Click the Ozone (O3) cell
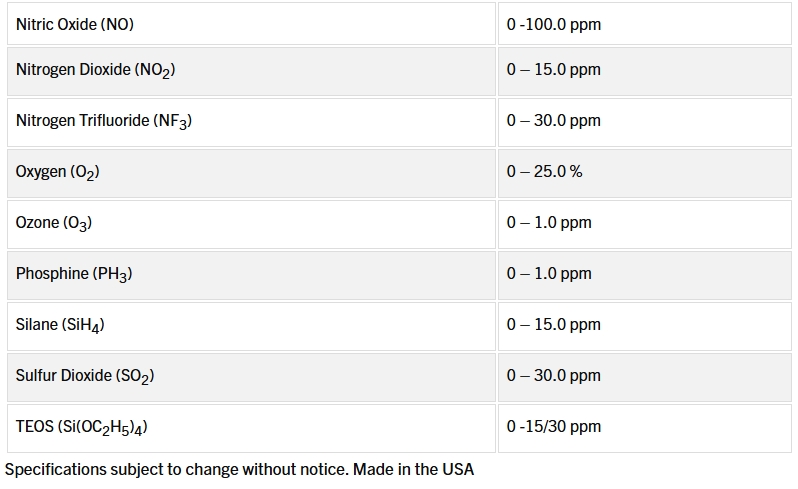 54,223
